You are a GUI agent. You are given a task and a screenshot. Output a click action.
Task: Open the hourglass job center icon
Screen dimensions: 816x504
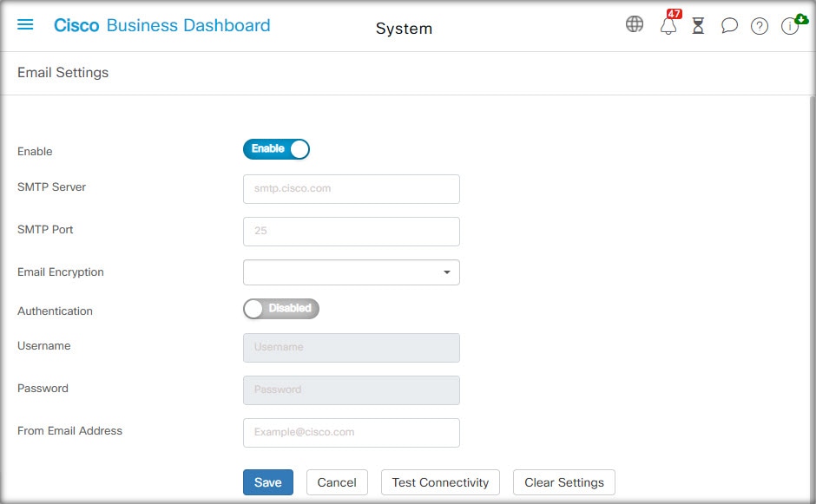click(699, 25)
